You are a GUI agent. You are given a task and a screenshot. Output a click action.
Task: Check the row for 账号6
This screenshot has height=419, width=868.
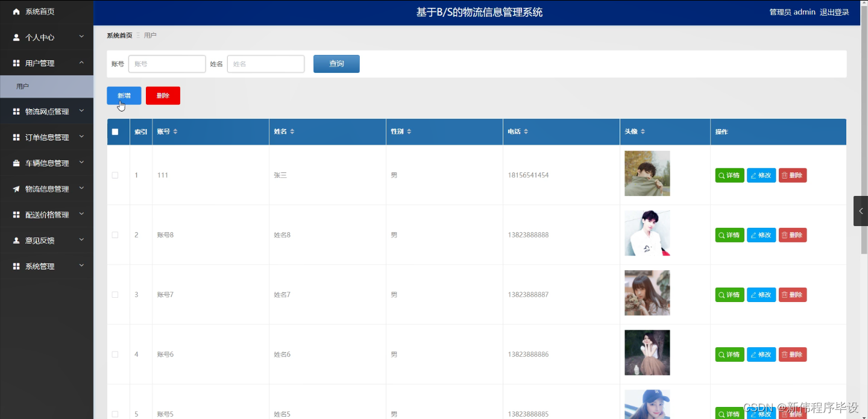[x=115, y=354]
